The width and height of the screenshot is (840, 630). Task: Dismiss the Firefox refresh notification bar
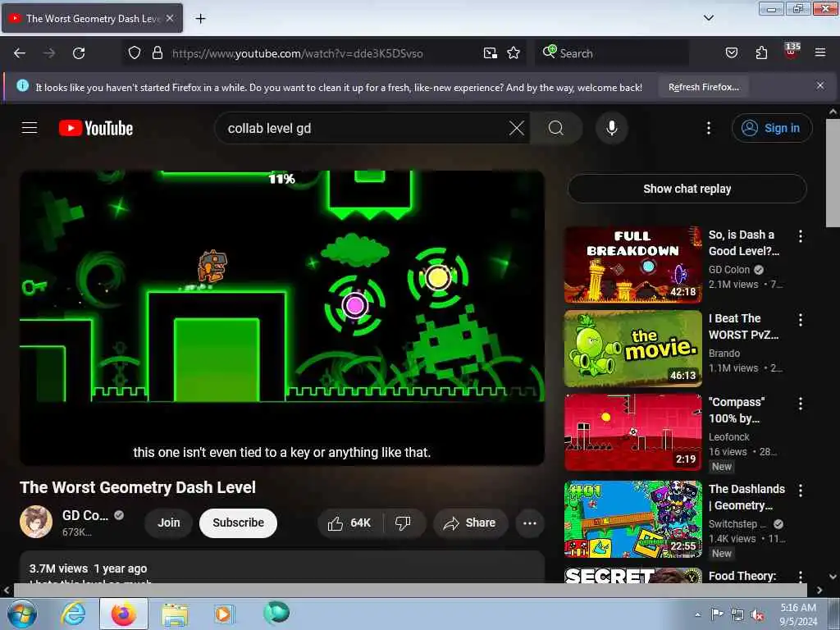[x=820, y=85]
